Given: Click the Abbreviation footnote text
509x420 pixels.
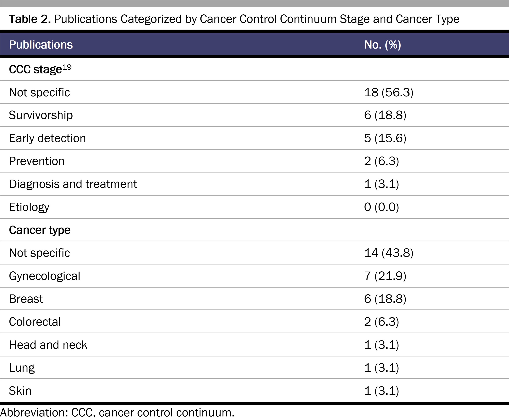Looking at the screenshot, I should click(117, 413).
